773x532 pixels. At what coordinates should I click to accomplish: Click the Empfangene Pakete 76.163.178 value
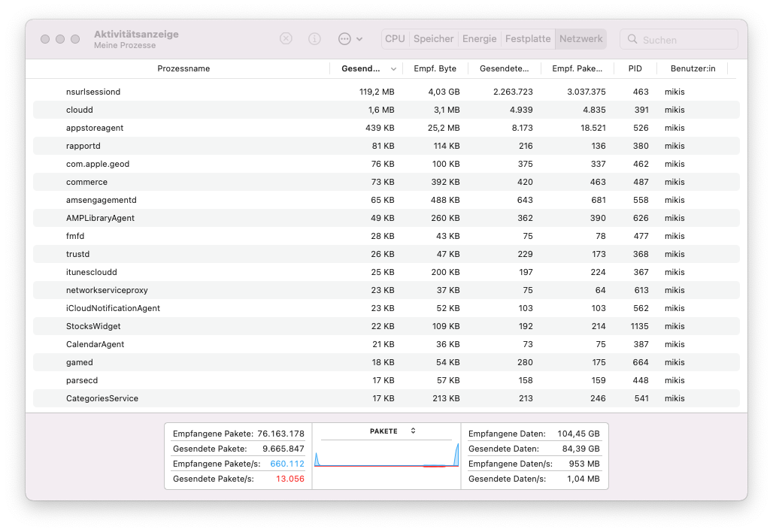click(x=280, y=434)
